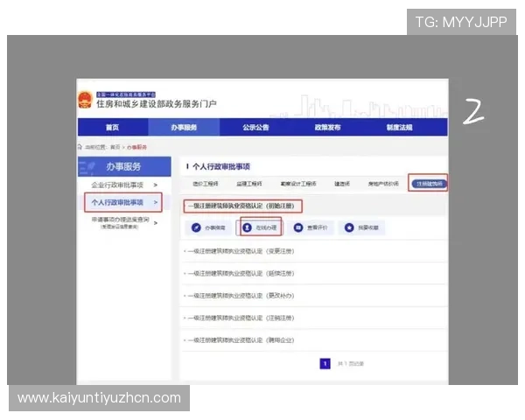Click the 在线办理 person icon
The width and height of the screenshot is (525, 420).
click(247, 227)
